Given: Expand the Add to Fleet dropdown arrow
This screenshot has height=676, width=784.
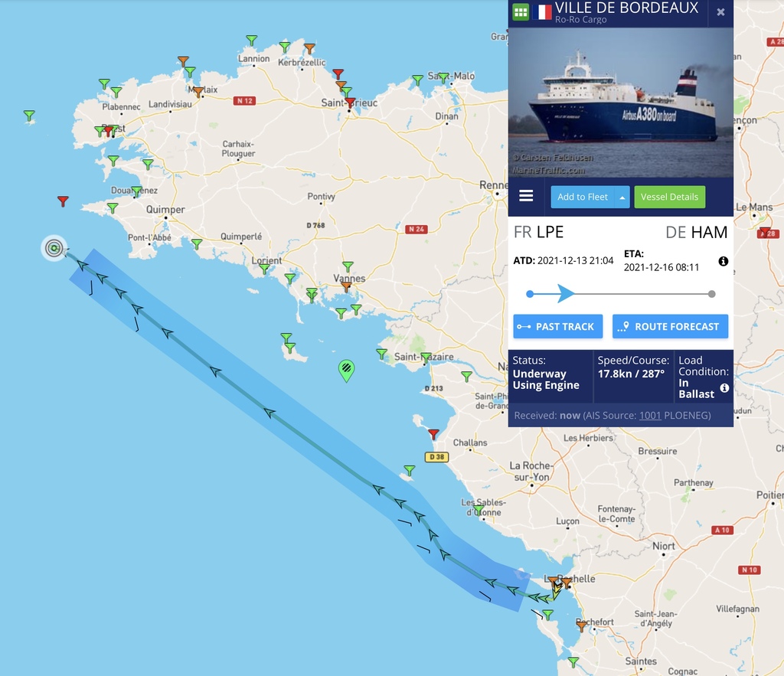Looking at the screenshot, I should tap(622, 197).
